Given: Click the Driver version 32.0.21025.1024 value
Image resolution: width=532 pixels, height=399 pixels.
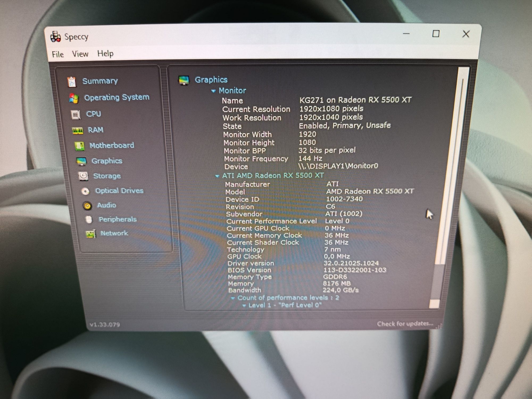Looking at the screenshot, I should coord(351,263).
